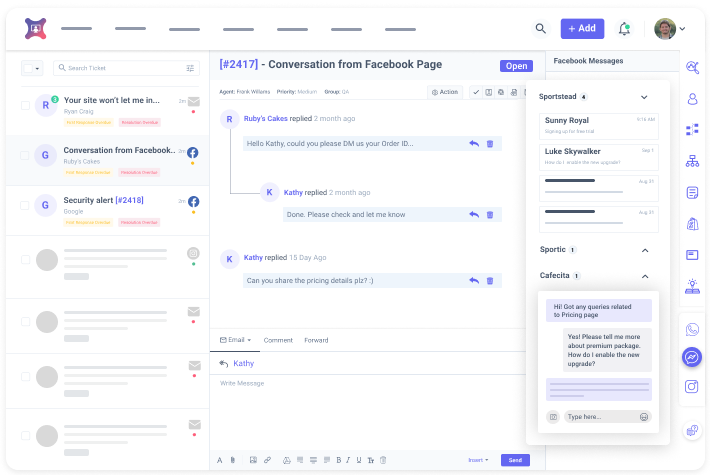Viewport: 710px width, 475px height.
Task: Switch to the Comment tab
Action: [x=278, y=340]
